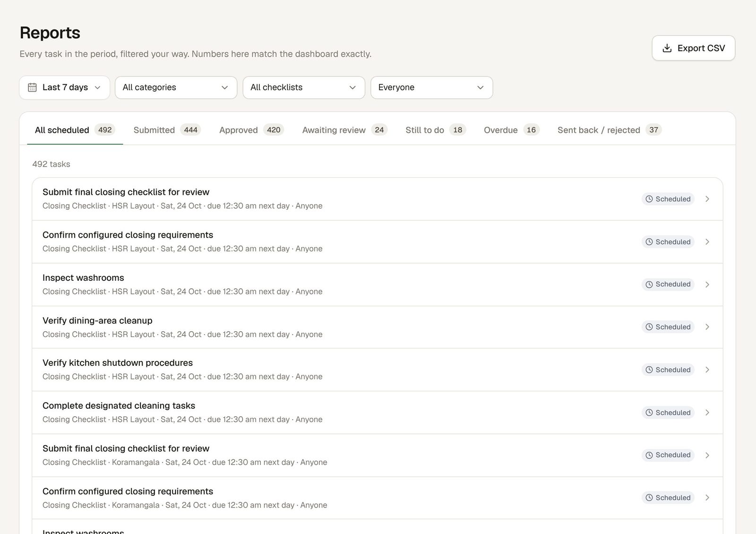Go to the Awaiting review tab
The image size is (756, 534).
pos(345,130)
